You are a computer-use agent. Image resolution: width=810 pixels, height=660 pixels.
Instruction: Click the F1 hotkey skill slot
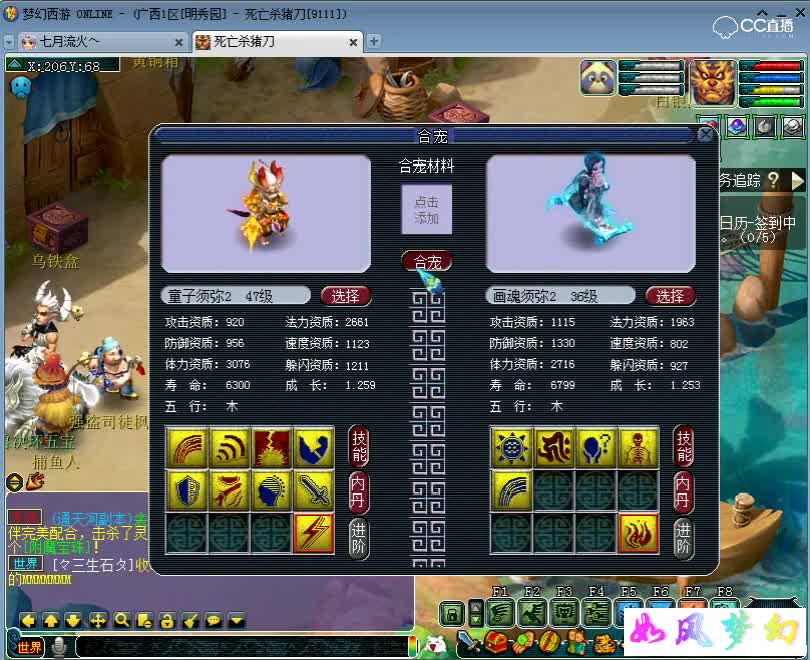click(500, 614)
